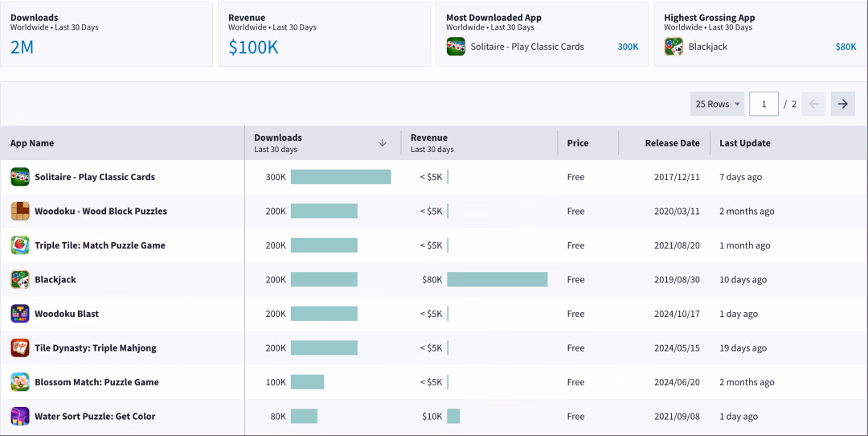Image resolution: width=868 pixels, height=436 pixels.
Task: Click the $100K revenue total value
Action: (x=253, y=47)
